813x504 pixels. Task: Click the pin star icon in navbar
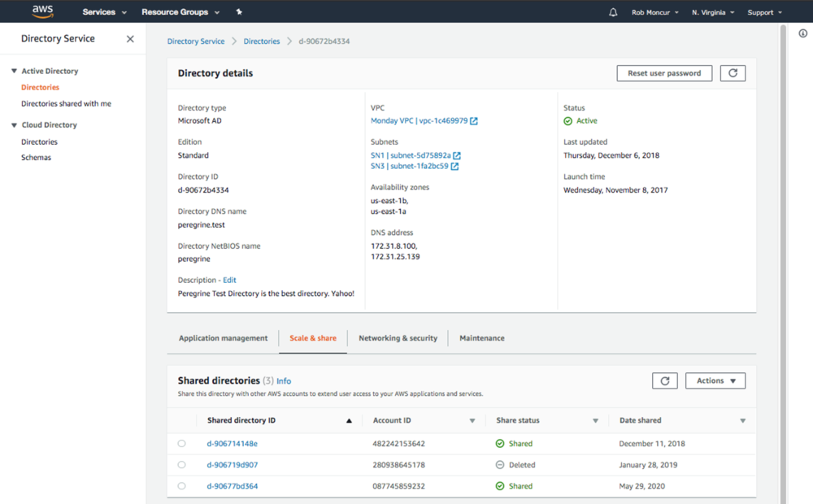(x=239, y=12)
